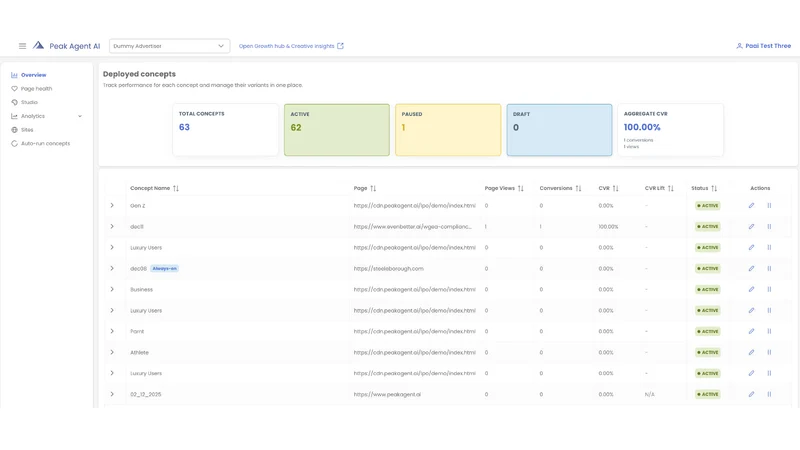
Task: Click the N/A CVR Lift value
Action: (x=649, y=394)
